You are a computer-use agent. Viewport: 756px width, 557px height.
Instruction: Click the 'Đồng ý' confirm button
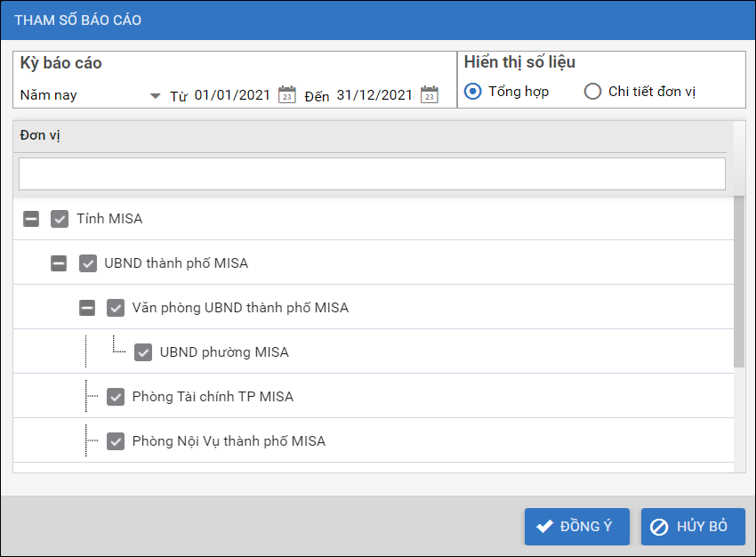click(576, 527)
